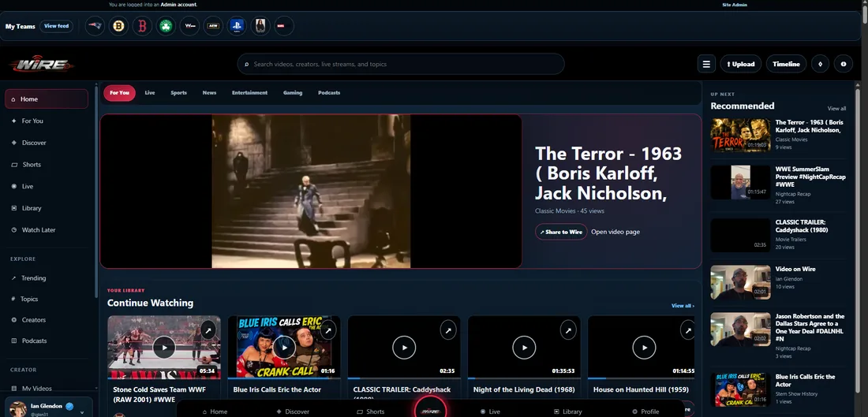Switch to the Podcasts category tab
This screenshot has height=417, width=868.
pyautogui.click(x=329, y=93)
